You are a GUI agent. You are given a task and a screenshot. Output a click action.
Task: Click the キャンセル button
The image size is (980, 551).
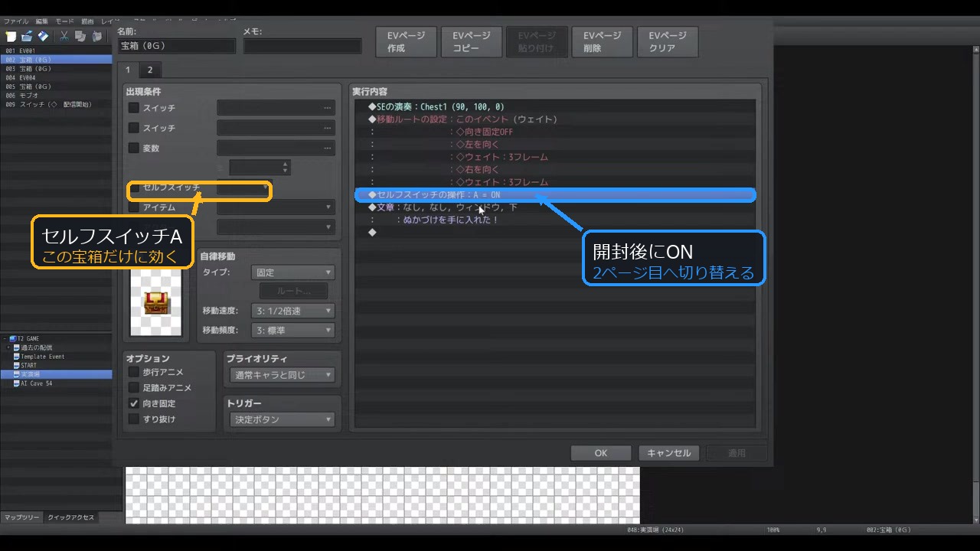point(669,453)
